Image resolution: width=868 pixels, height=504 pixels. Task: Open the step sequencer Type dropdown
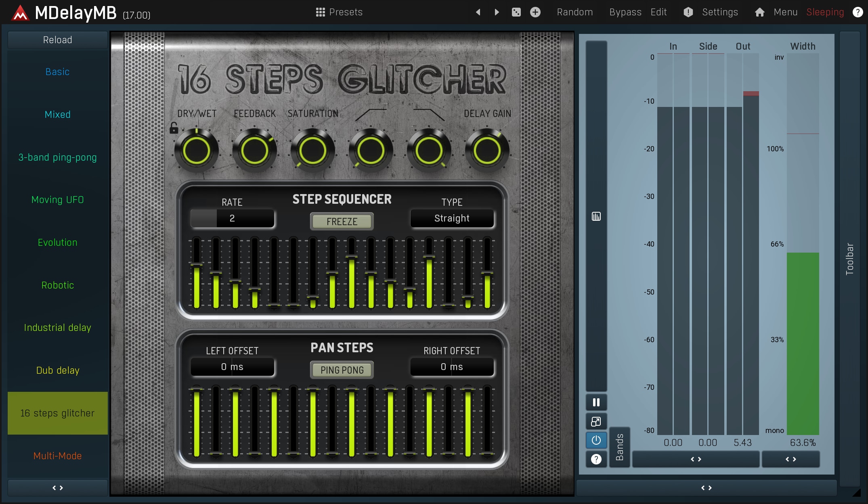[451, 218]
